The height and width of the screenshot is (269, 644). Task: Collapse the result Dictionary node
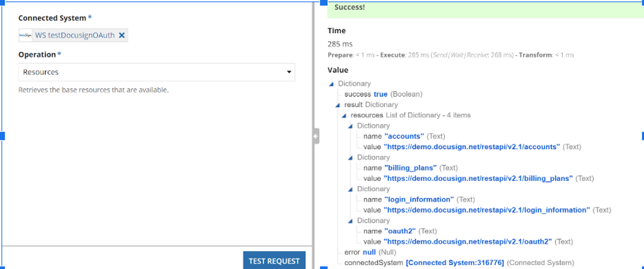coord(338,105)
